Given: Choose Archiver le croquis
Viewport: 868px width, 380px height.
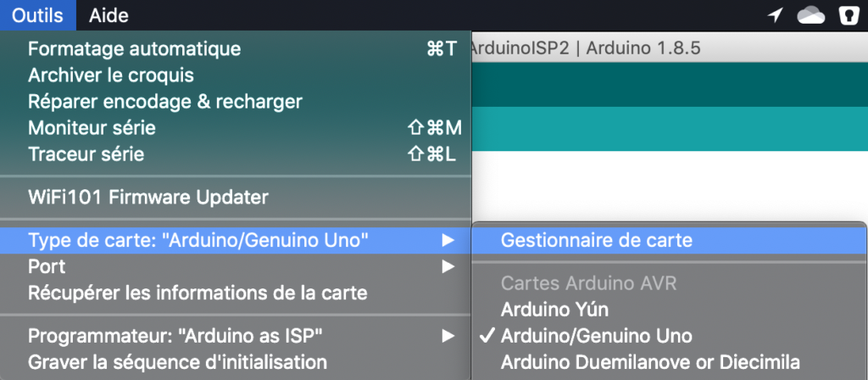Looking at the screenshot, I should point(111,75).
